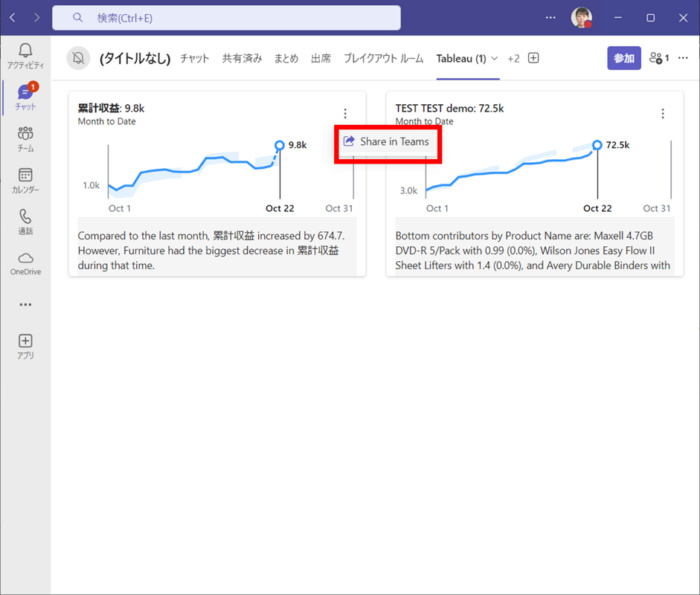Go forward with the right arrow

37,17
